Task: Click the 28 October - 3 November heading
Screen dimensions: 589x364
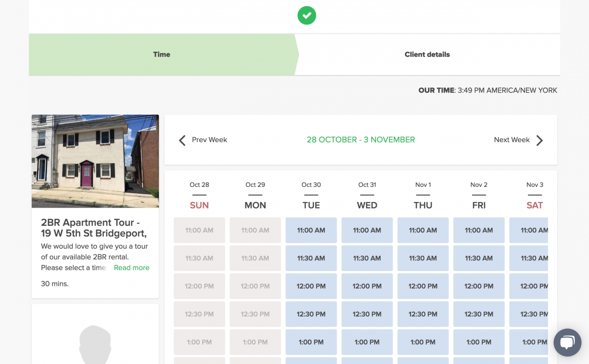Action: coord(361,140)
